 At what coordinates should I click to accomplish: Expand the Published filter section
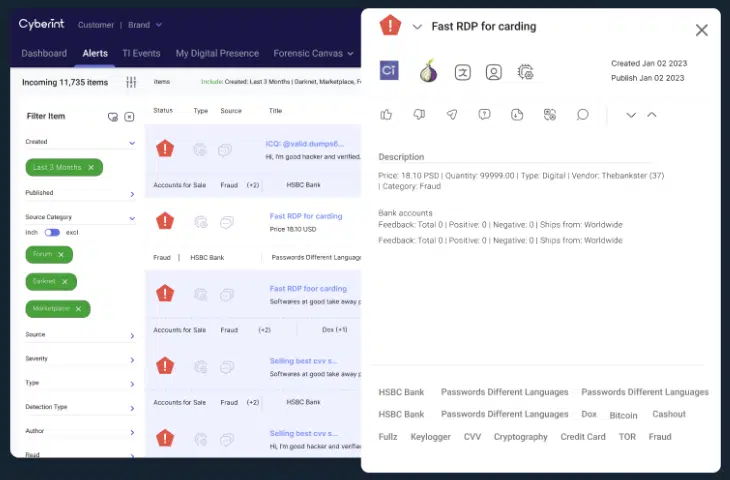[132, 194]
